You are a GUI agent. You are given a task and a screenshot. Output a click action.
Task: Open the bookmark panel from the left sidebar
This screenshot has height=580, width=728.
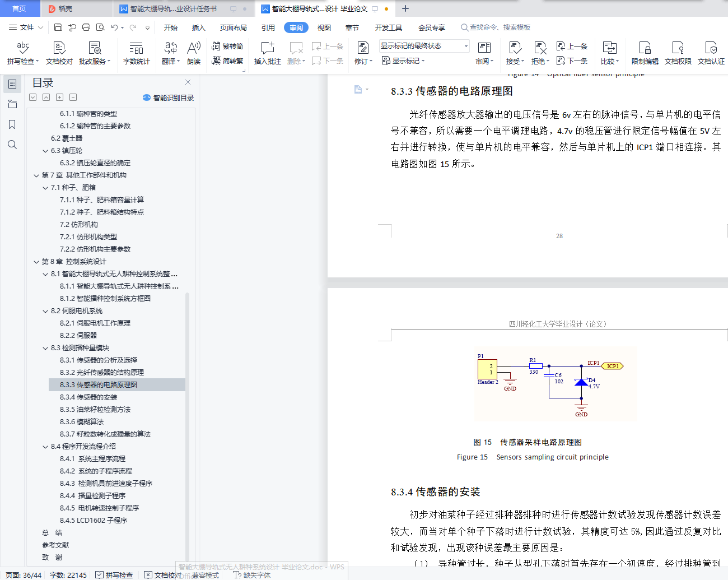(x=12, y=124)
